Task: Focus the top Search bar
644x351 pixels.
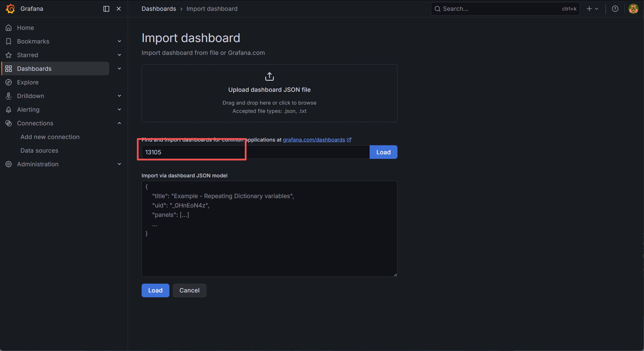Action: tap(505, 9)
